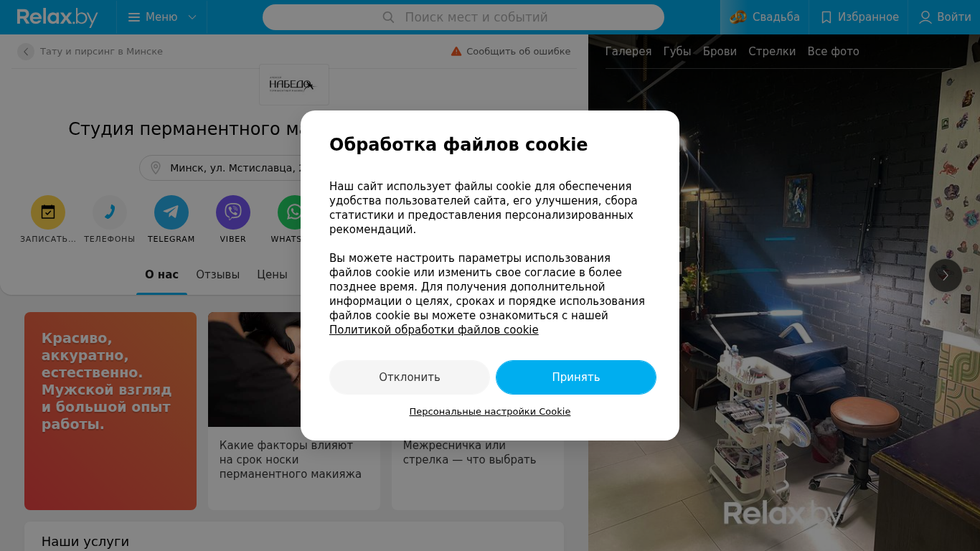Click the Viber contact icon

[233, 212]
